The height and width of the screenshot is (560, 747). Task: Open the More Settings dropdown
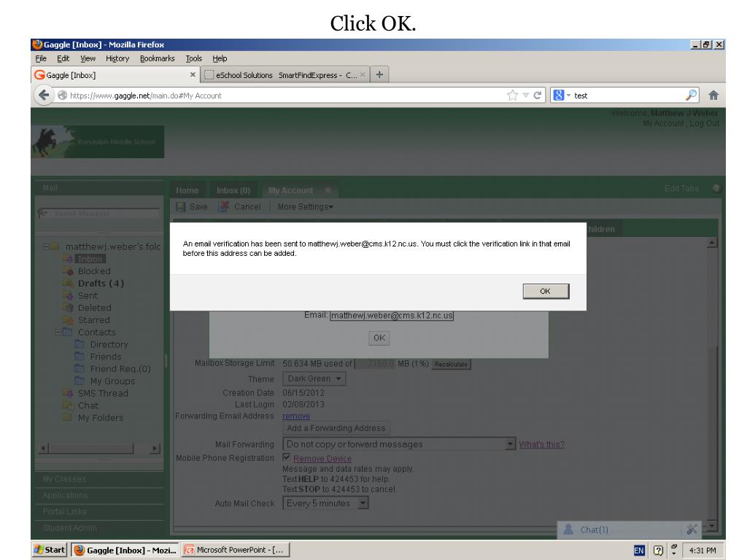coord(306,206)
